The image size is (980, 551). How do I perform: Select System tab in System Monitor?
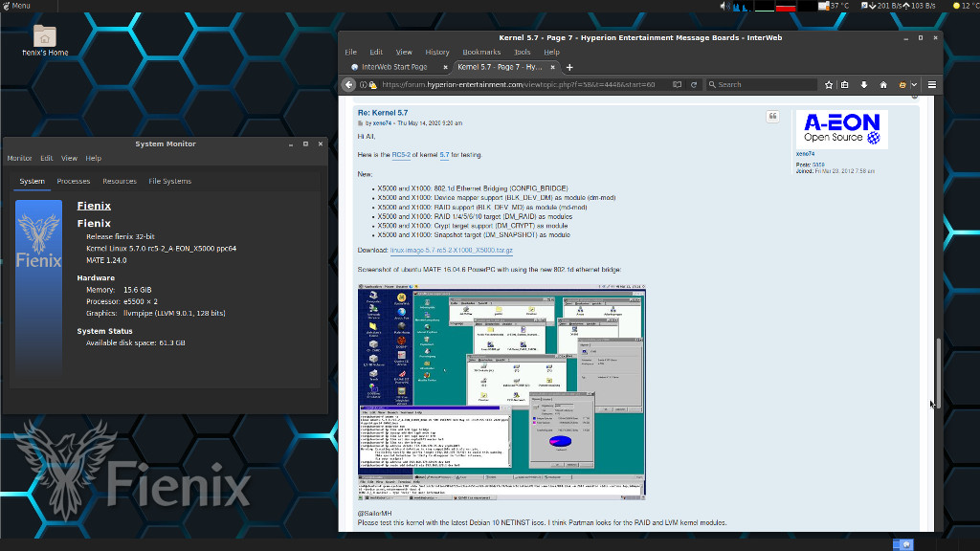pyautogui.click(x=32, y=181)
